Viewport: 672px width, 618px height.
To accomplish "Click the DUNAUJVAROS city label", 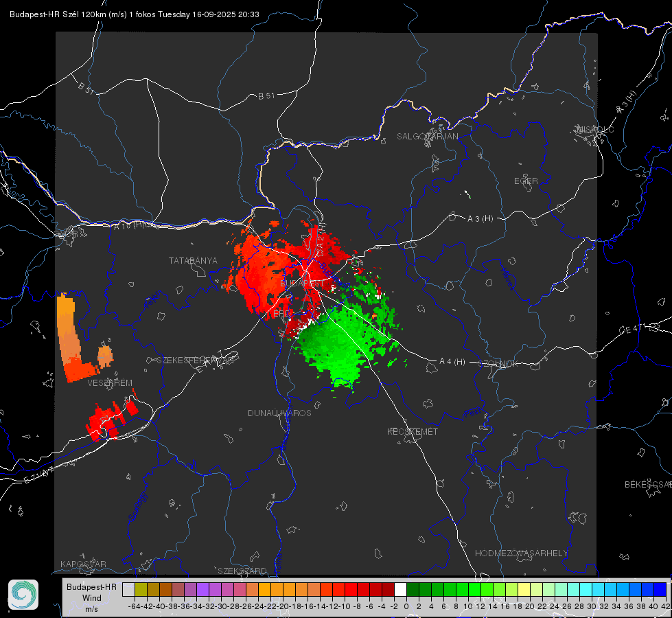I will point(279,413).
